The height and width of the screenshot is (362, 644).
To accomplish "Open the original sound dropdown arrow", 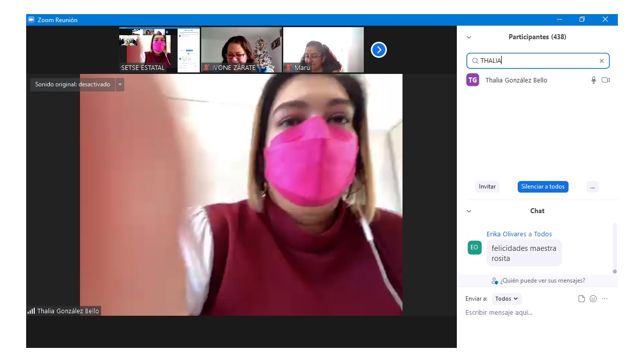I will 120,84.
